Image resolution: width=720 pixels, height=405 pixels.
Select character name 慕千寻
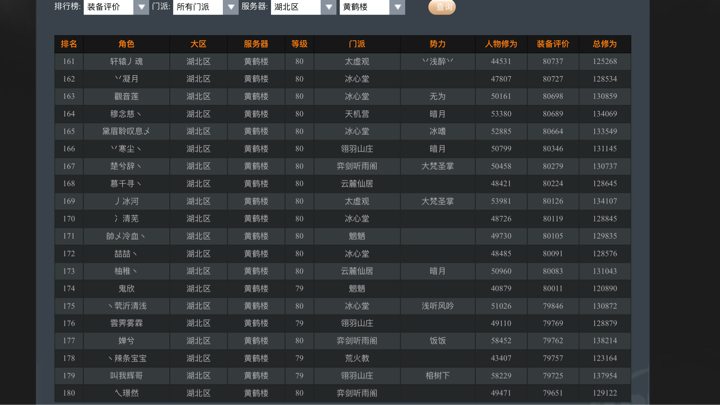pos(126,184)
